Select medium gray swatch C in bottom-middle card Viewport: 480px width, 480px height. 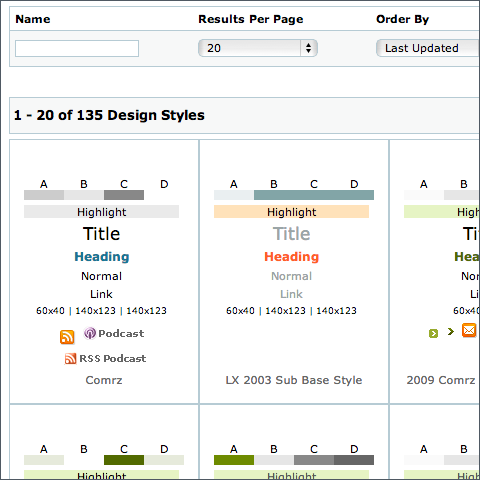pyautogui.click(x=314, y=460)
